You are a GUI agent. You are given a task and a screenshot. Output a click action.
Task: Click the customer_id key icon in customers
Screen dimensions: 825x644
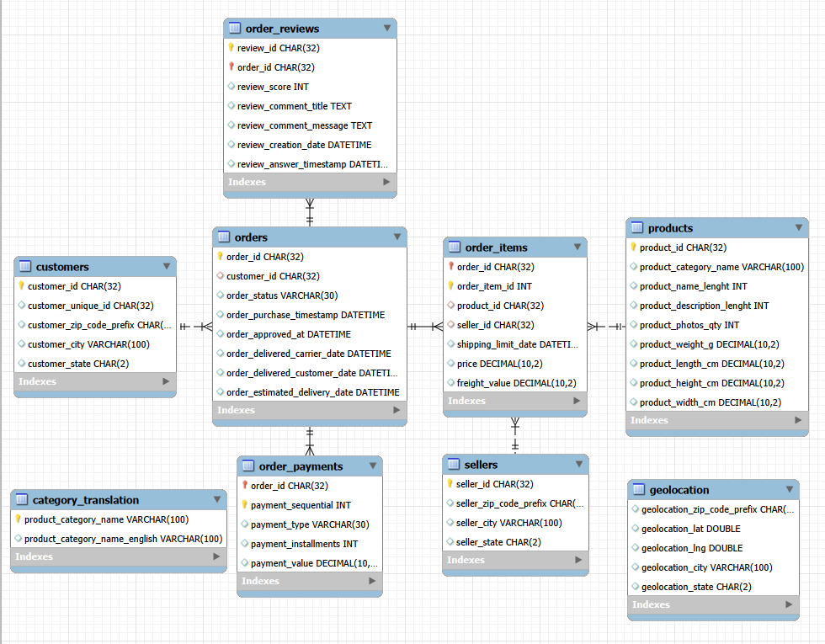(21, 285)
